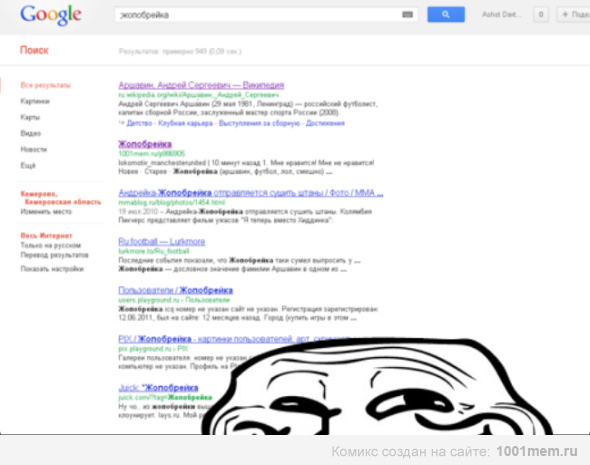This screenshot has height=465, width=590.
Task: Click juick.com green URL text
Action: click(x=165, y=397)
